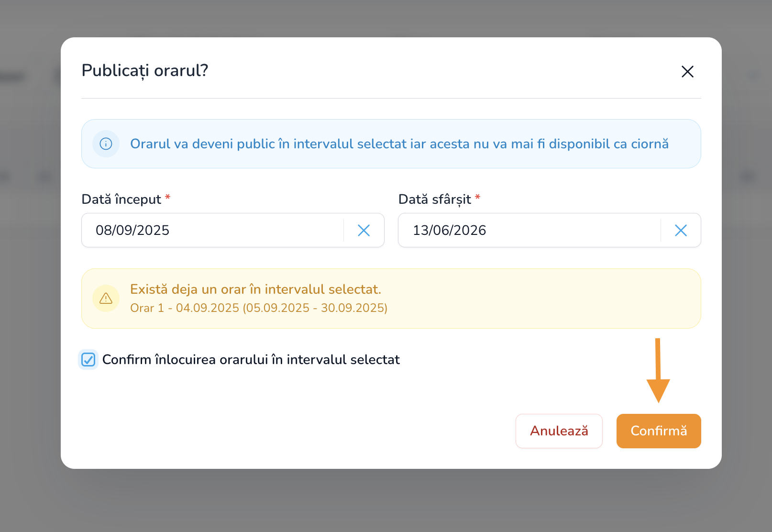
Task: Clear the end date with its X icon
Action: [x=681, y=231]
